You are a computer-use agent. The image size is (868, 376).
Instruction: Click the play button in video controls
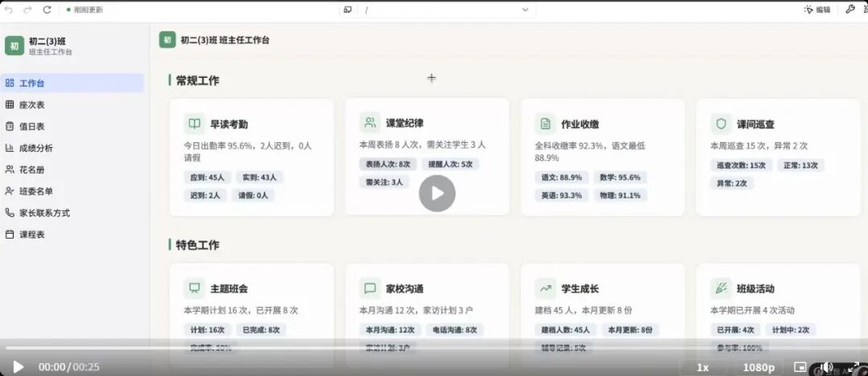18,366
